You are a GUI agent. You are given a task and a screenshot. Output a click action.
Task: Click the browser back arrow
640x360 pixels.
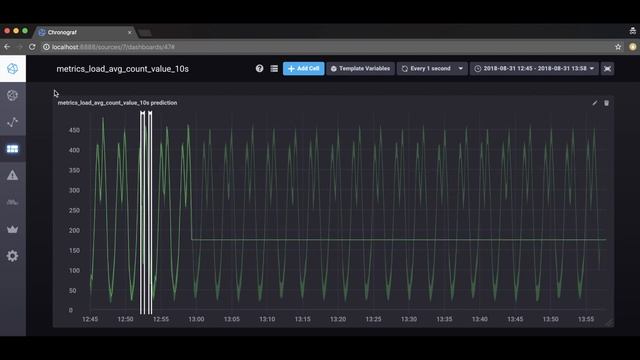point(7,47)
